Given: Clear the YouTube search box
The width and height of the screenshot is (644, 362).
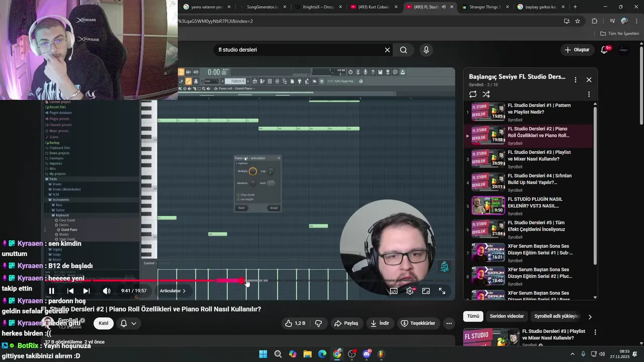Looking at the screenshot, I should point(387,50).
